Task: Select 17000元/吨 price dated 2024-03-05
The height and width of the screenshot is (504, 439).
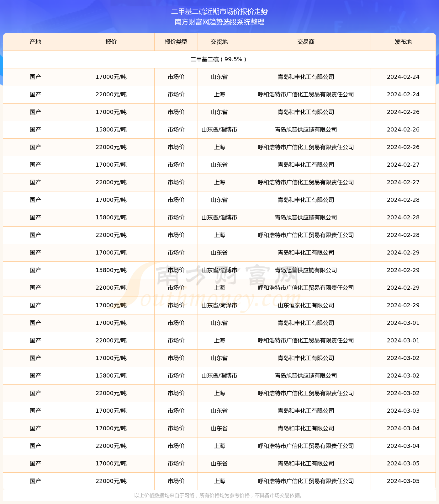Action: 111,464
